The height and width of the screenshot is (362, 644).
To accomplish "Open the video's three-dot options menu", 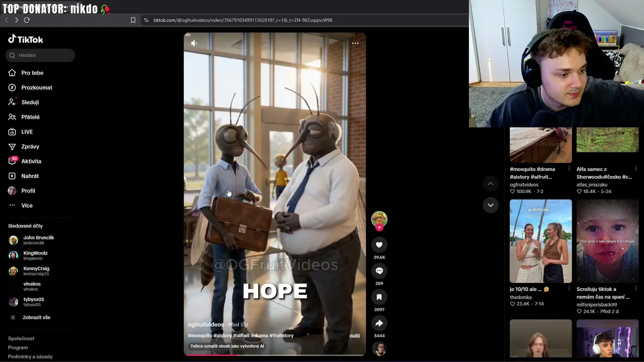I will pos(355,43).
